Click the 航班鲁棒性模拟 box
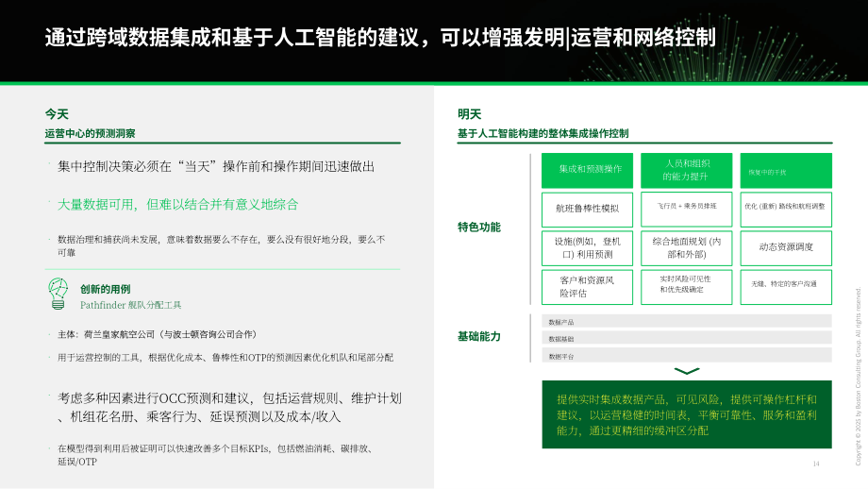Viewport: 868px width, 489px height. [x=587, y=210]
